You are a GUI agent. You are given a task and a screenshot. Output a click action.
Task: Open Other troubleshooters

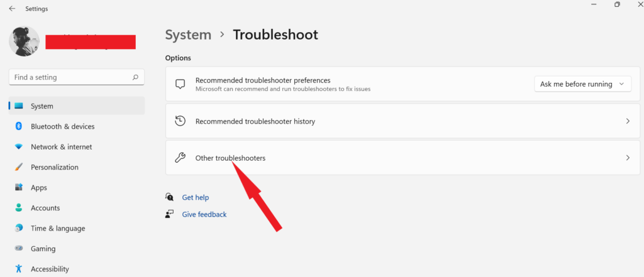402,158
